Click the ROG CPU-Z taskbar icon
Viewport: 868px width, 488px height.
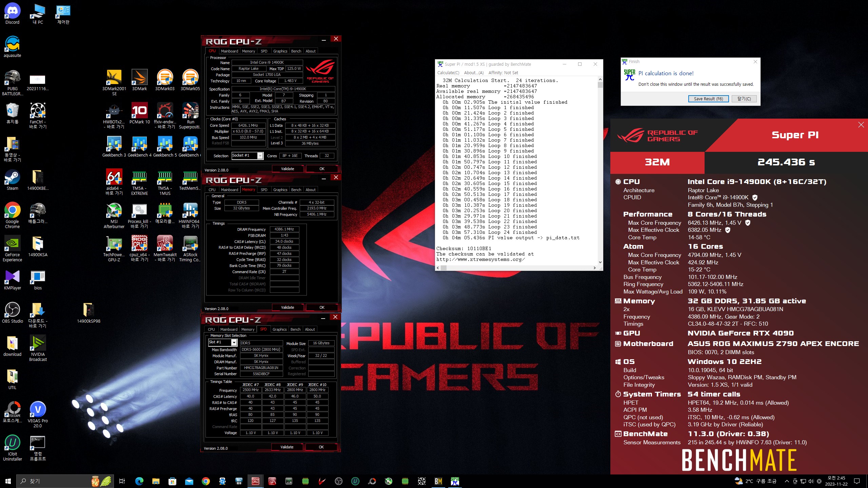[256, 481]
